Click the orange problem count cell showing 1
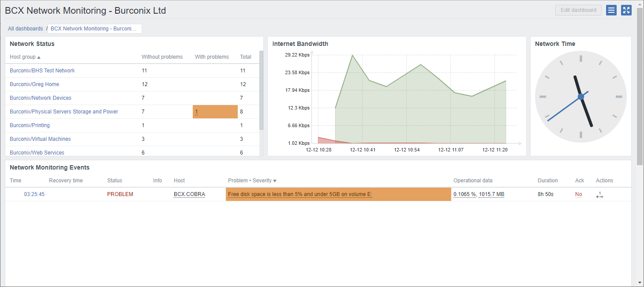644x287 pixels. point(215,112)
